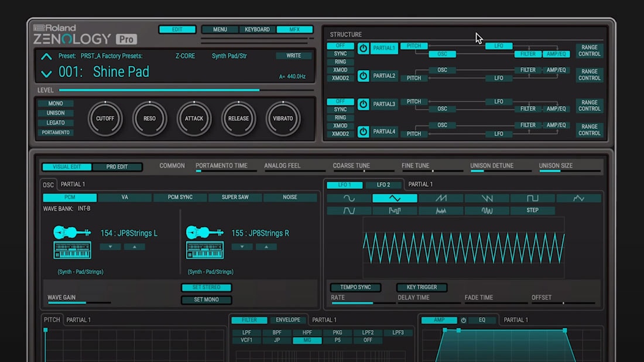Image resolution: width=644 pixels, height=362 pixels.
Task: Go to next preset with down chevron
Action: [x=46, y=74]
